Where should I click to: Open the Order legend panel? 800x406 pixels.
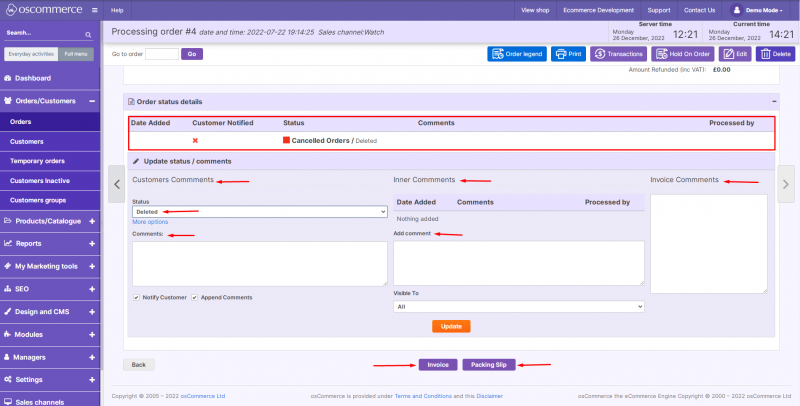coord(516,54)
